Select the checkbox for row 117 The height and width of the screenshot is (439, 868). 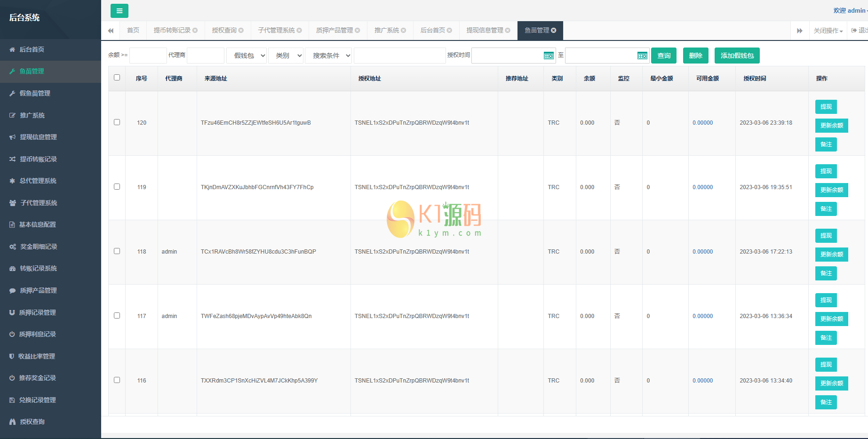pos(117,316)
